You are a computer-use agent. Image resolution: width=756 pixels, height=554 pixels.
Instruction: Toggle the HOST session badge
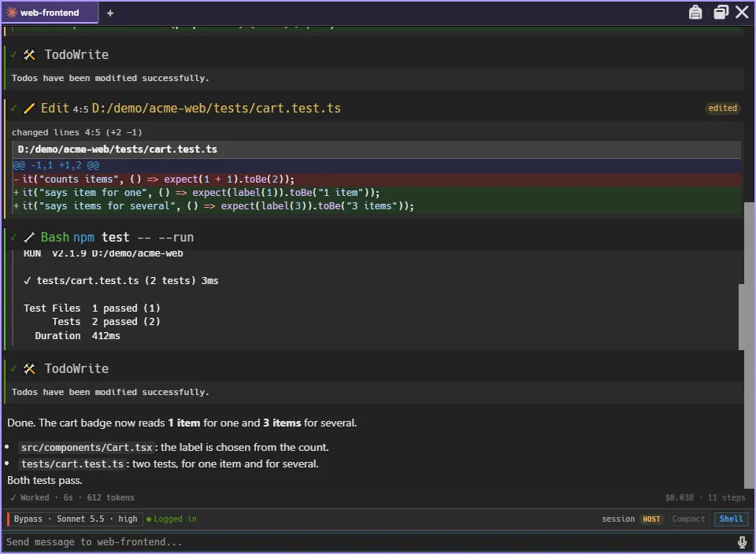[651, 519]
